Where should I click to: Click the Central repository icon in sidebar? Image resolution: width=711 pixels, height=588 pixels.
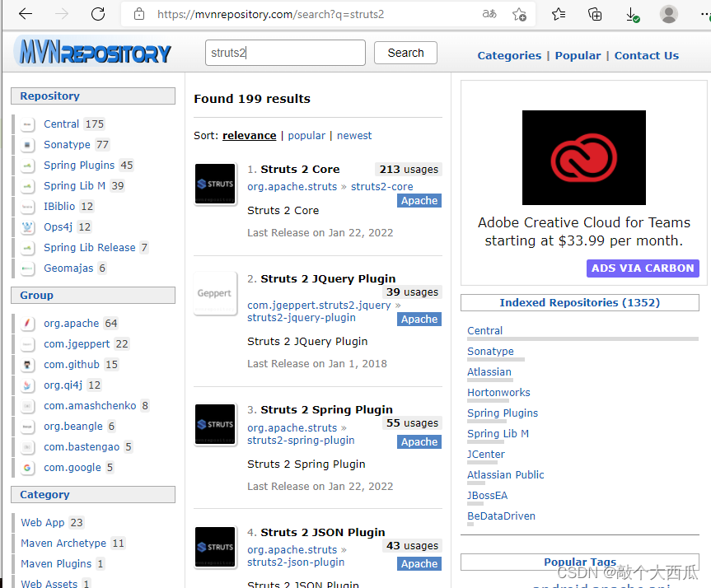click(x=27, y=124)
